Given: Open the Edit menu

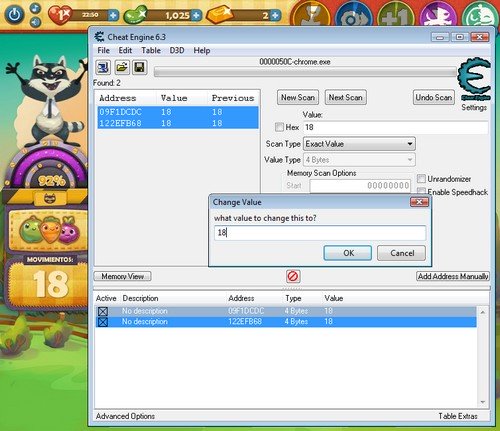Looking at the screenshot, I should (x=125, y=50).
